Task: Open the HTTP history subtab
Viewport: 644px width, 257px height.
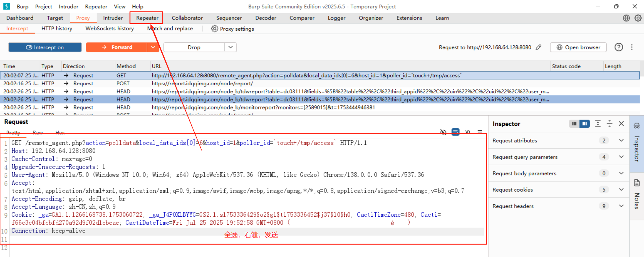Action: (57, 29)
